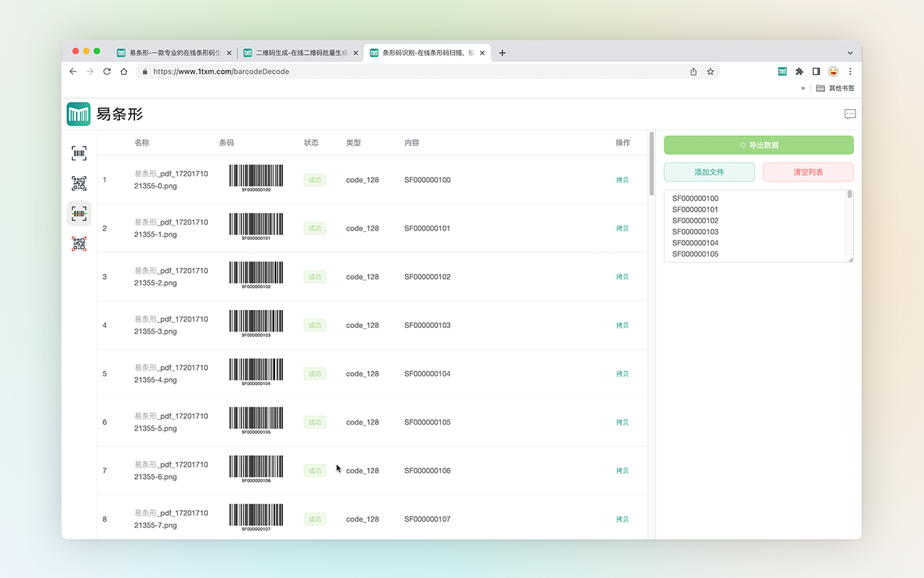Open the barcode generator sidebar icon

click(x=79, y=153)
